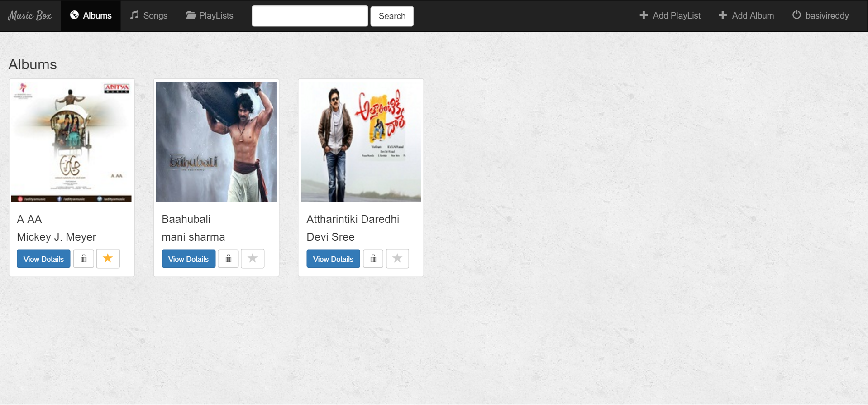View Details of Baahubali album
868x405 pixels.
[x=188, y=259]
